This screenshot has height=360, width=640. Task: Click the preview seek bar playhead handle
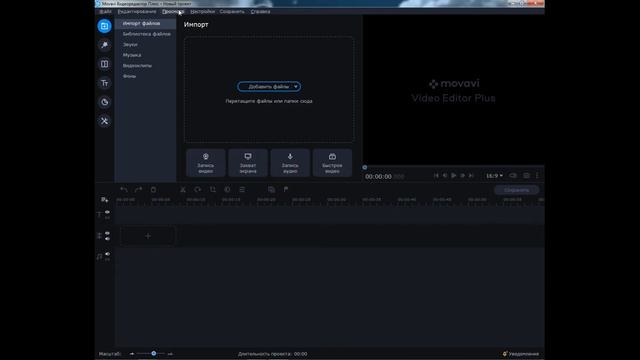coord(364,167)
